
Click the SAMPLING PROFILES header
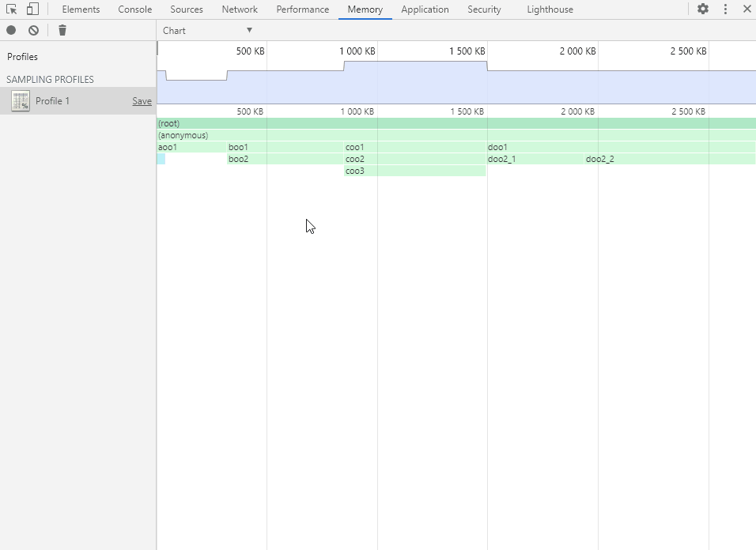pos(50,80)
